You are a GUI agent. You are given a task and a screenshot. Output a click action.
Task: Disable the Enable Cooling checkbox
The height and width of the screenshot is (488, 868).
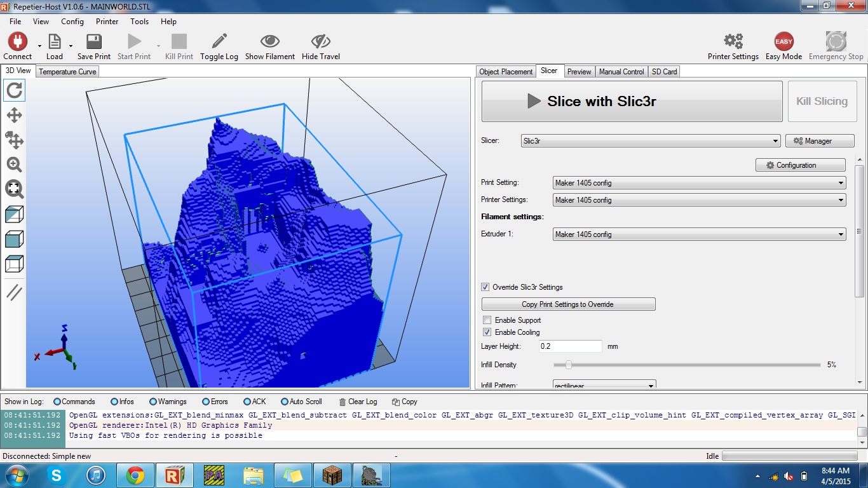point(487,332)
